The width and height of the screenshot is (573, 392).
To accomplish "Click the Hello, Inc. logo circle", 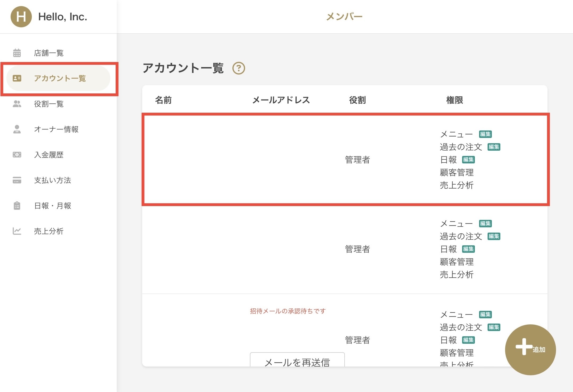I will [21, 17].
